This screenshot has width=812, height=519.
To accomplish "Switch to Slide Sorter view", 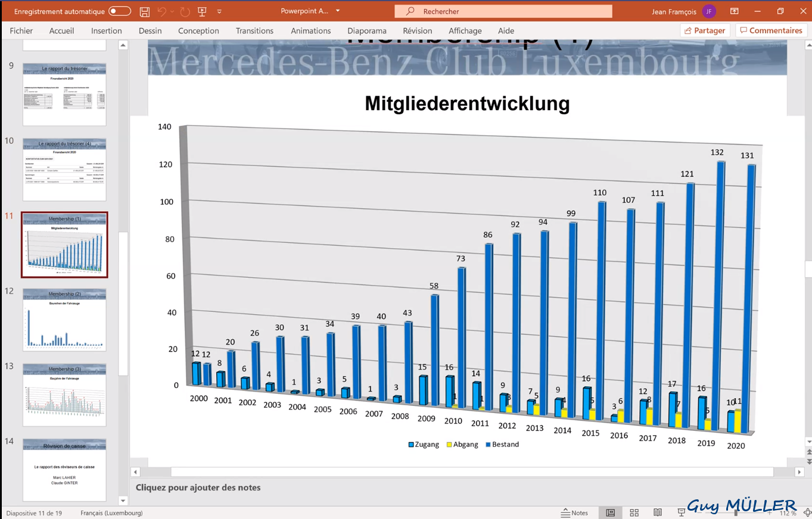I will coord(634,512).
